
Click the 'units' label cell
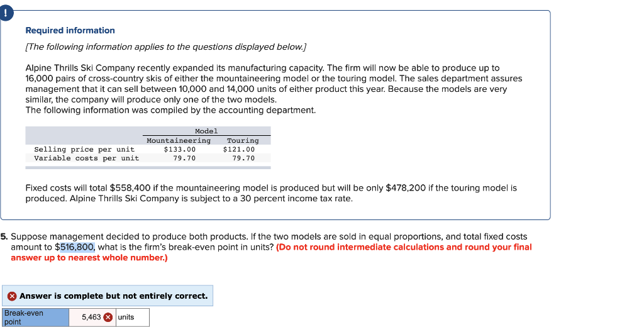[132, 317]
